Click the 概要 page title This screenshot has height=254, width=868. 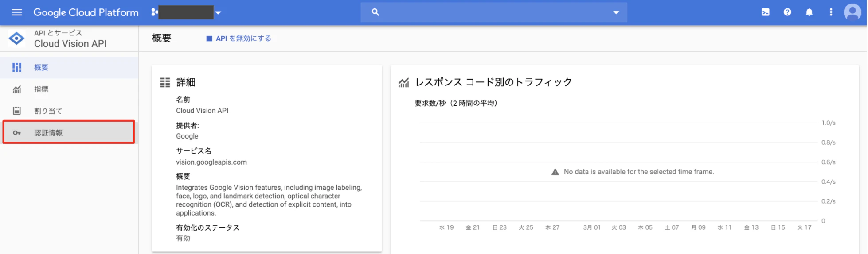point(162,38)
